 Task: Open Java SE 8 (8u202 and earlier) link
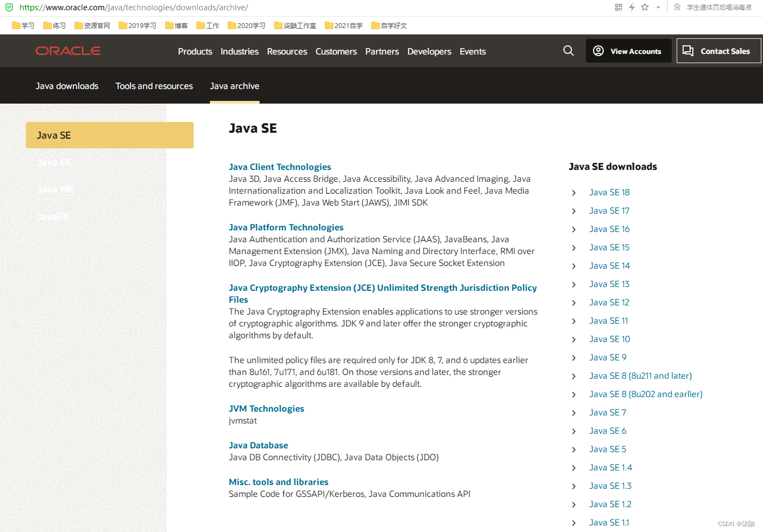[x=646, y=394]
